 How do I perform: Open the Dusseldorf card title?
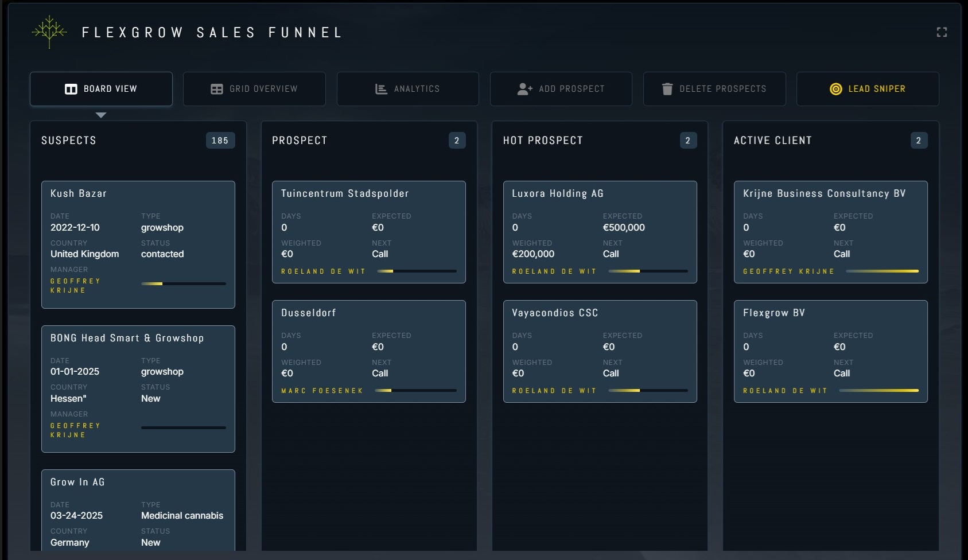tap(309, 313)
